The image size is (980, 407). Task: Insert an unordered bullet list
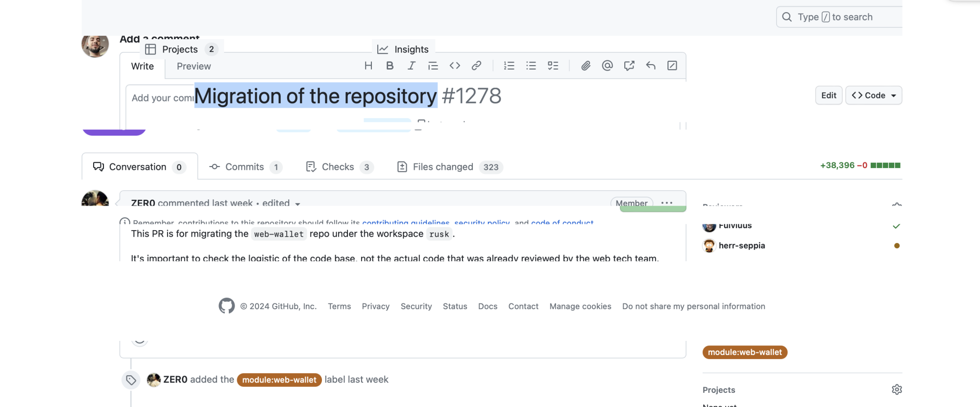[531, 66]
